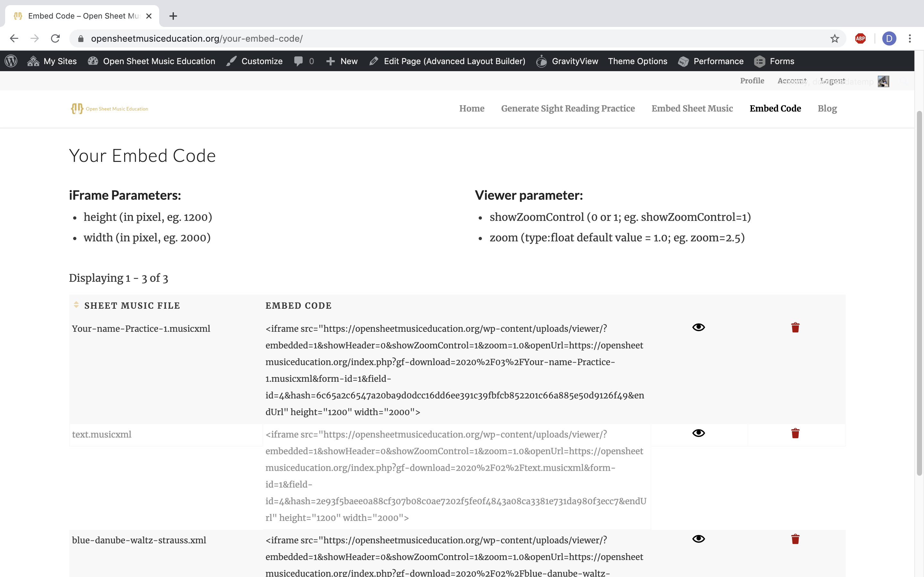Remove blue-danube-waltz-strauss.xml with the trash icon

tap(795, 539)
